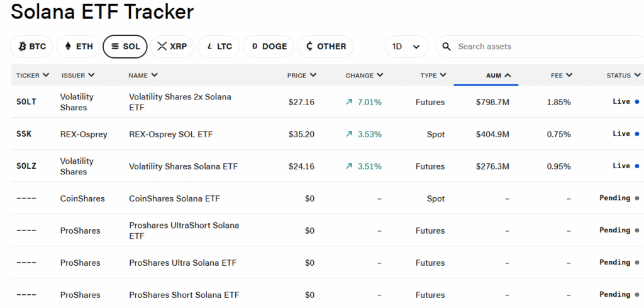The width and height of the screenshot is (644, 308).
Task: Sort by the FEE column header
Action: (x=562, y=76)
